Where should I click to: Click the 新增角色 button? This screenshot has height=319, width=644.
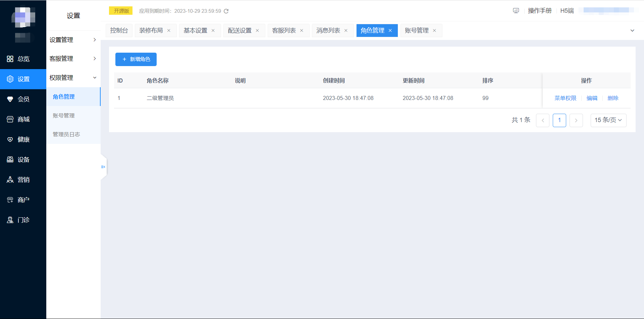point(136,59)
